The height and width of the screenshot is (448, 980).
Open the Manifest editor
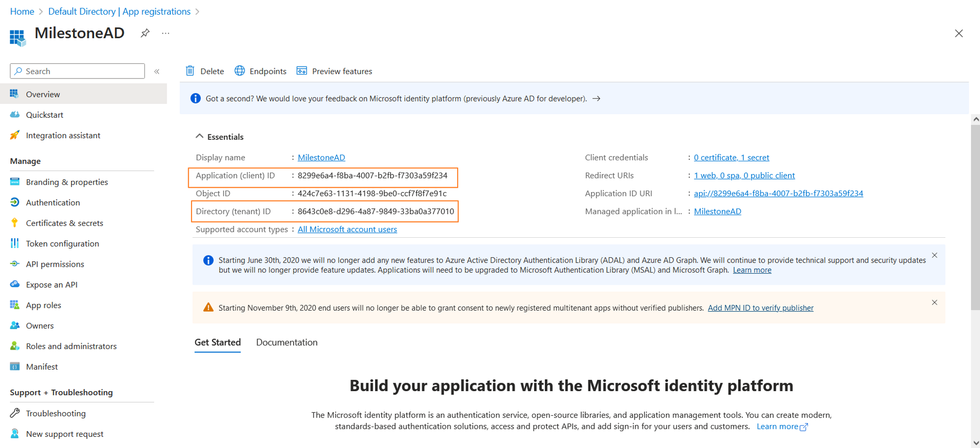(42, 366)
